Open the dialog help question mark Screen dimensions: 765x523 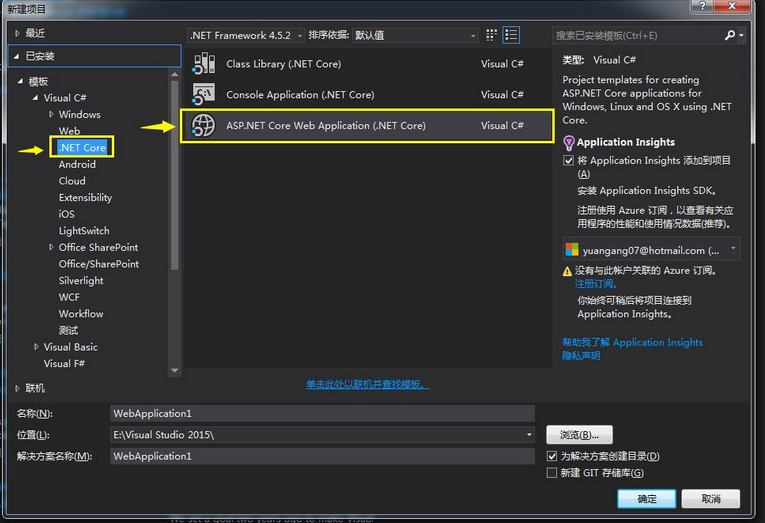pos(703,6)
